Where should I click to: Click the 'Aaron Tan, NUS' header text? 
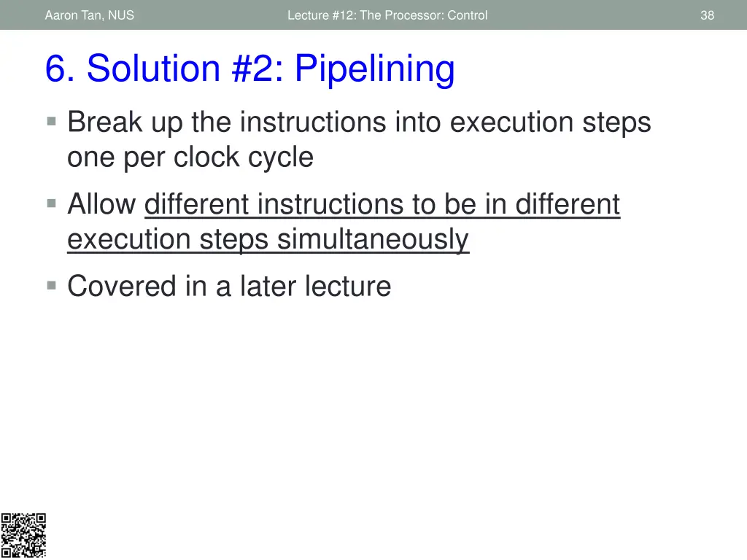(x=90, y=15)
